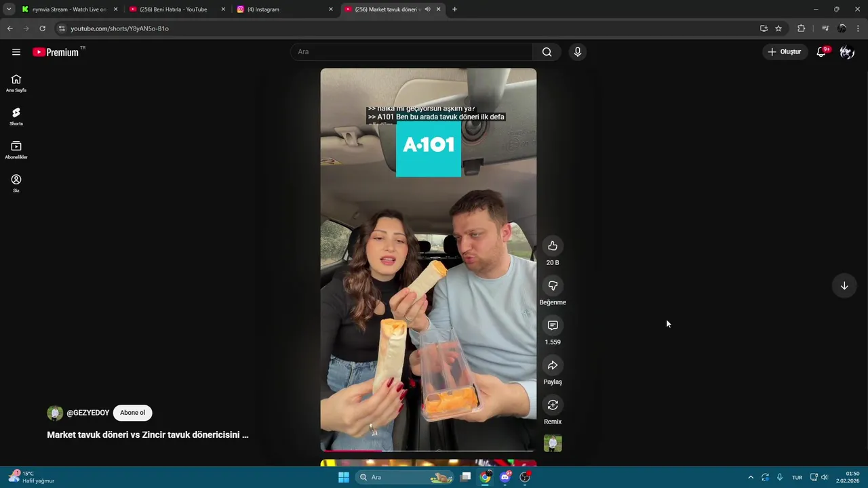Switch the TUR keyboard language
Image resolution: width=868 pixels, height=488 pixels.
[x=797, y=477]
